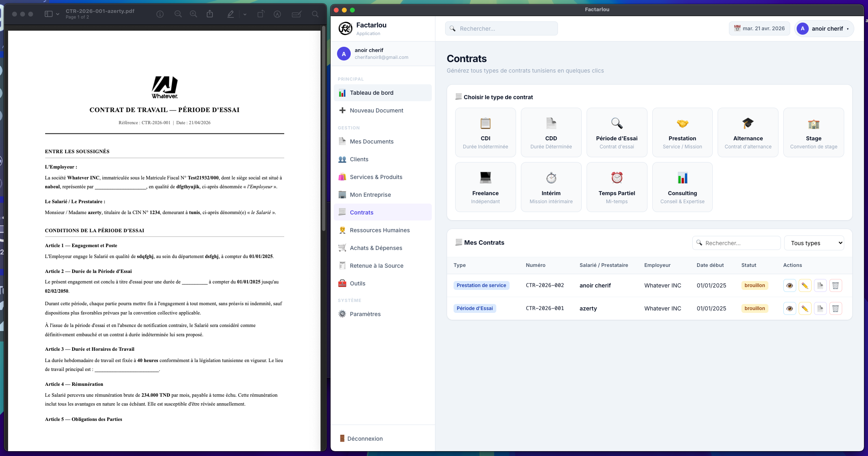This screenshot has width=868, height=456.
Task: Expand the markup pen options arrow
Action: [245, 14]
